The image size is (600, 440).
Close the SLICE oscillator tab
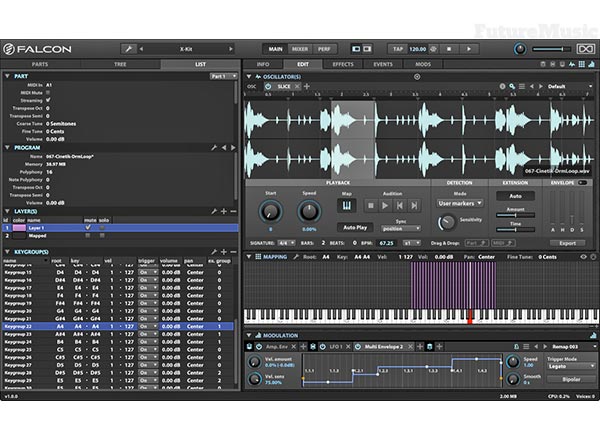pos(297,86)
